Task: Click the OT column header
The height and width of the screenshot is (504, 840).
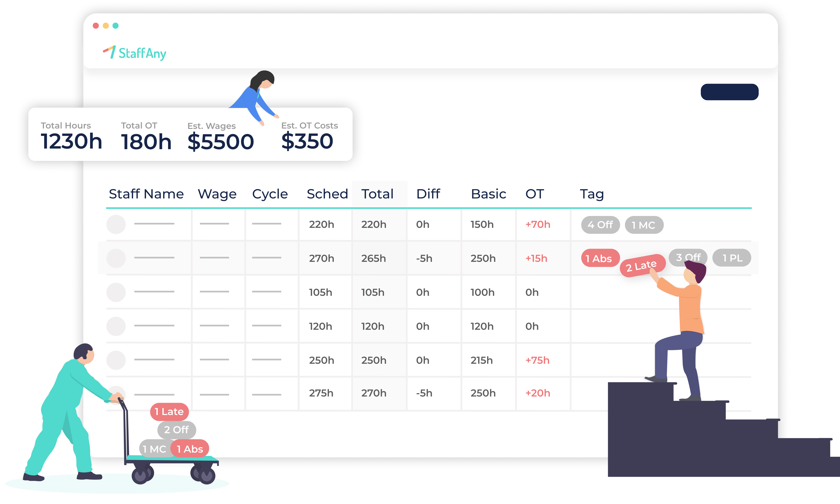Action: point(535,194)
